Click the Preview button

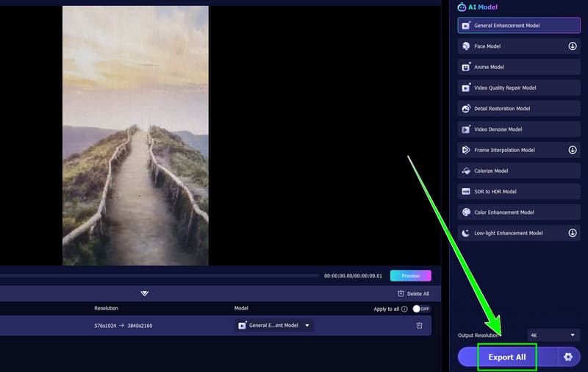[x=410, y=276]
